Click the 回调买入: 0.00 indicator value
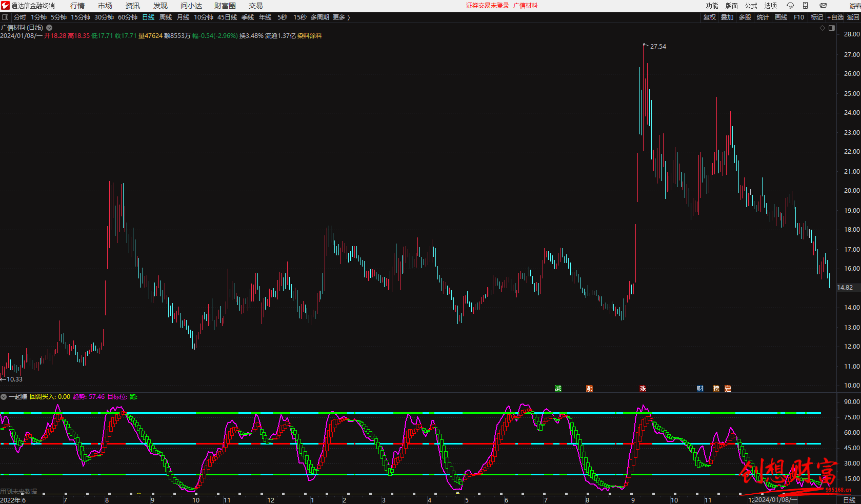This screenshot has width=861, height=504. click(50, 397)
